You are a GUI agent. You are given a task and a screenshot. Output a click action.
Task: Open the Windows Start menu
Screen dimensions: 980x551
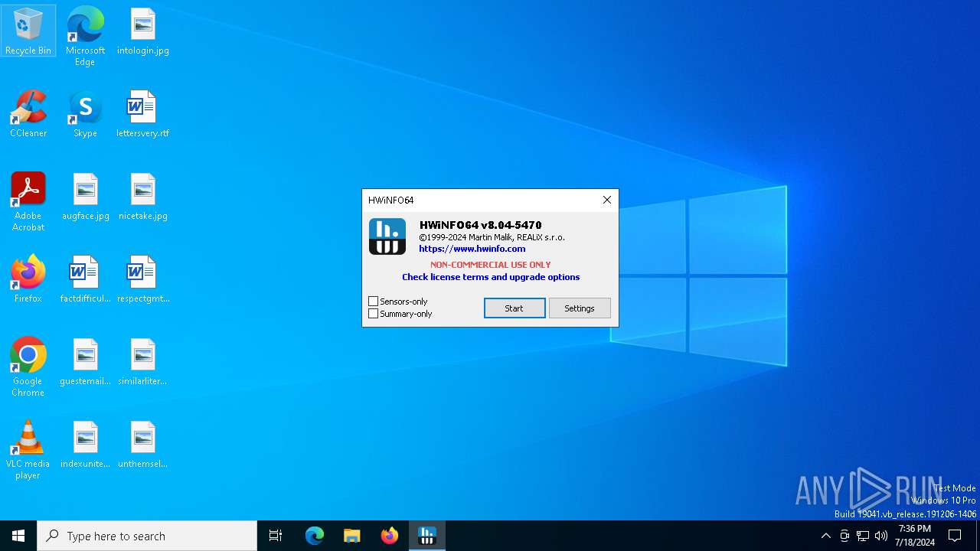[18, 536]
